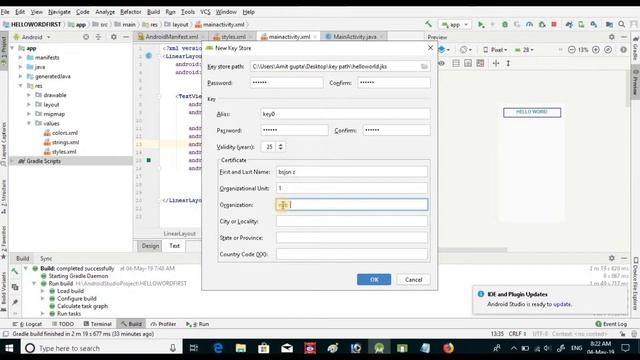Switch to MainActivity.java tab

(354, 37)
